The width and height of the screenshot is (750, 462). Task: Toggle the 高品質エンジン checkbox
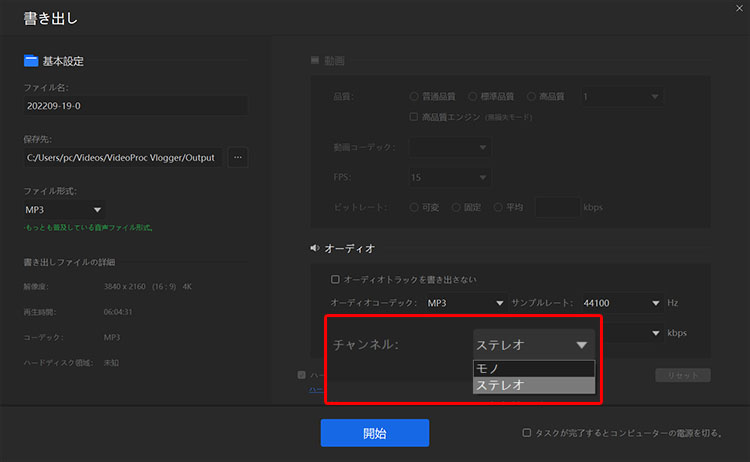click(x=414, y=117)
